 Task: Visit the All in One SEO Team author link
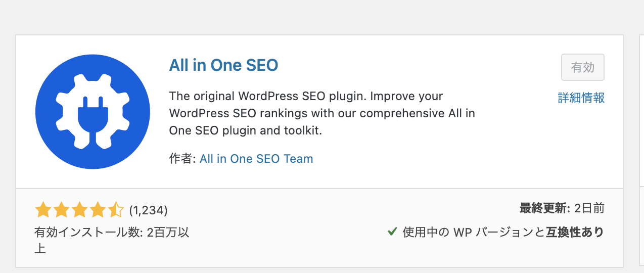coord(256,159)
